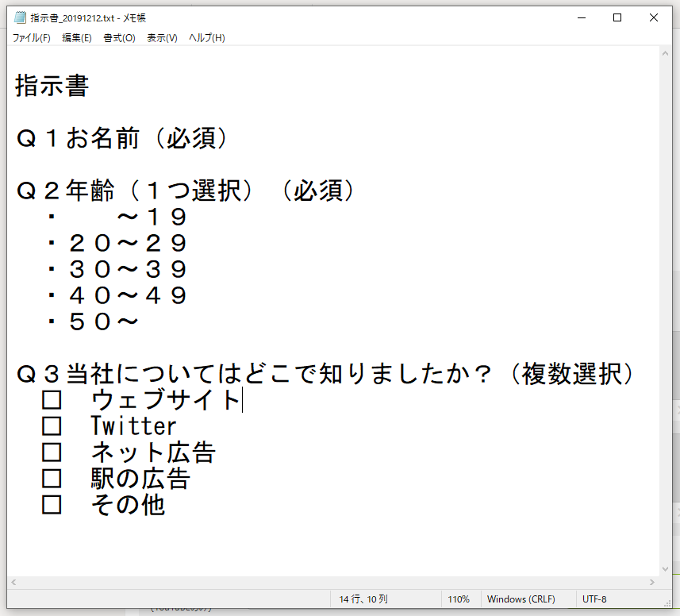Click the line Q2年齢(1つ選択)(必須)
This screenshot has height=616, width=680.
tap(185, 191)
